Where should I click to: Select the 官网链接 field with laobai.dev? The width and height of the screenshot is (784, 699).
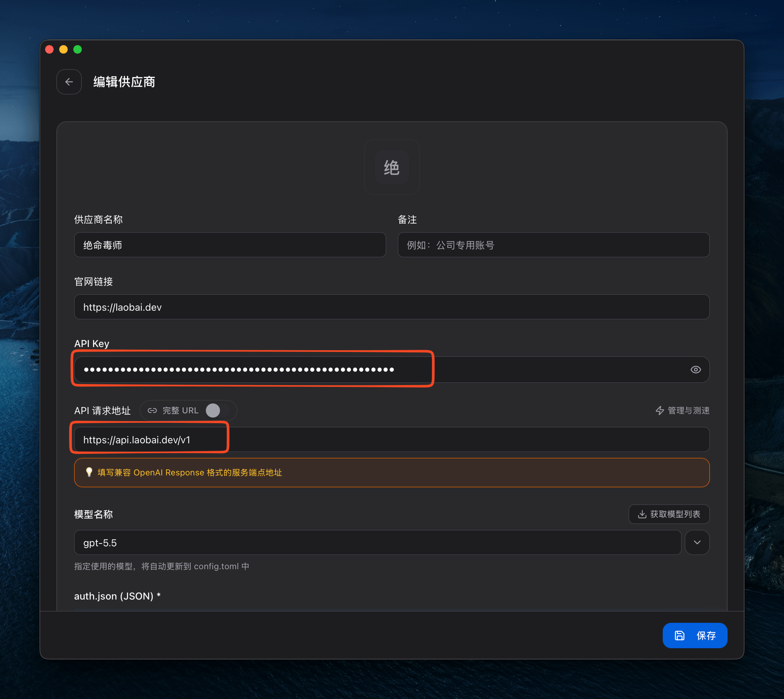tap(392, 307)
